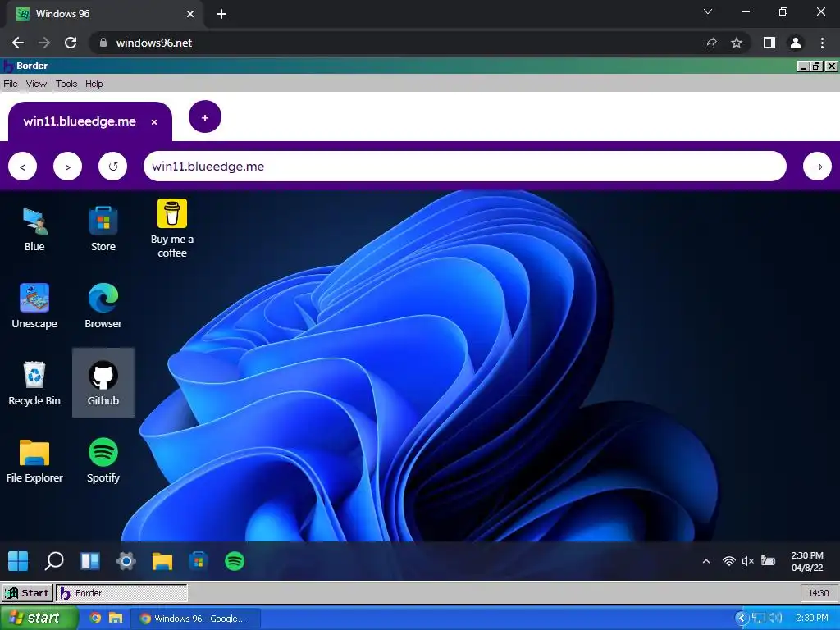This screenshot has height=630, width=840.
Task: Select Border in Windows 96 taskbar
Action: pos(122,593)
